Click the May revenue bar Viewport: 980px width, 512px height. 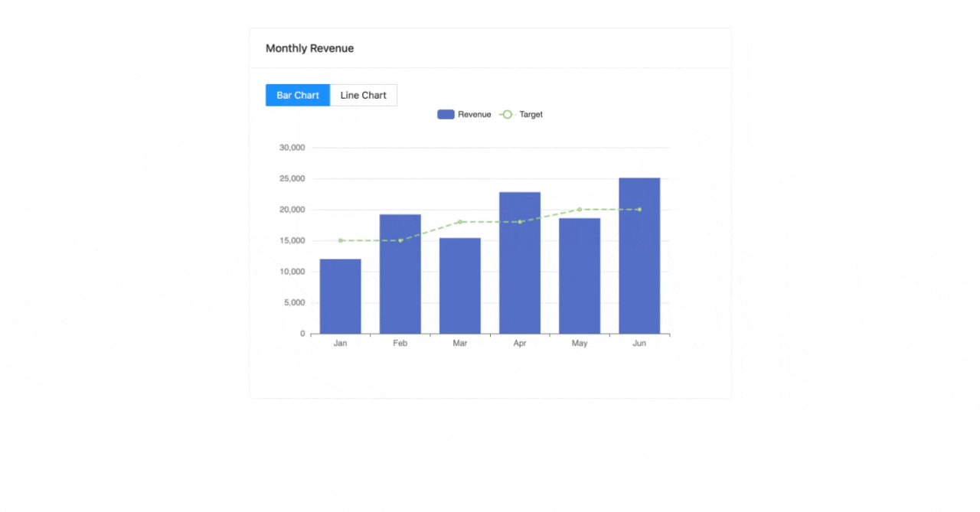pos(580,276)
